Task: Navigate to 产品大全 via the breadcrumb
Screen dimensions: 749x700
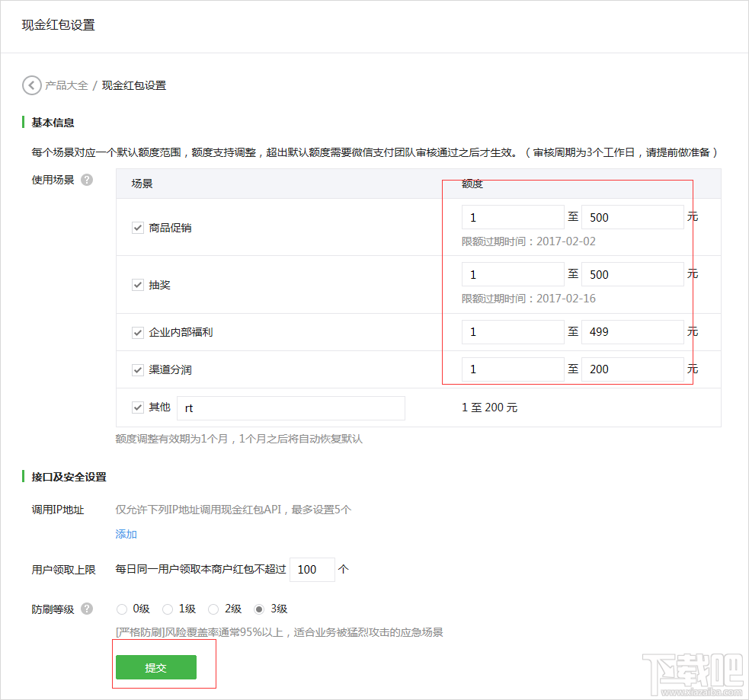Action: [66, 85]
